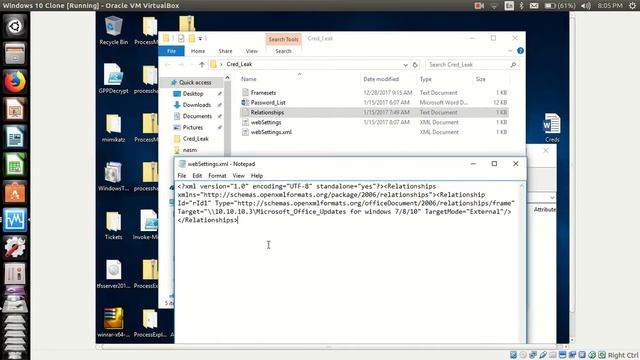This screenshot has width=640, height=360.
Task: Click the search magnifier in Explorer
Action: [x=513, y=64]
